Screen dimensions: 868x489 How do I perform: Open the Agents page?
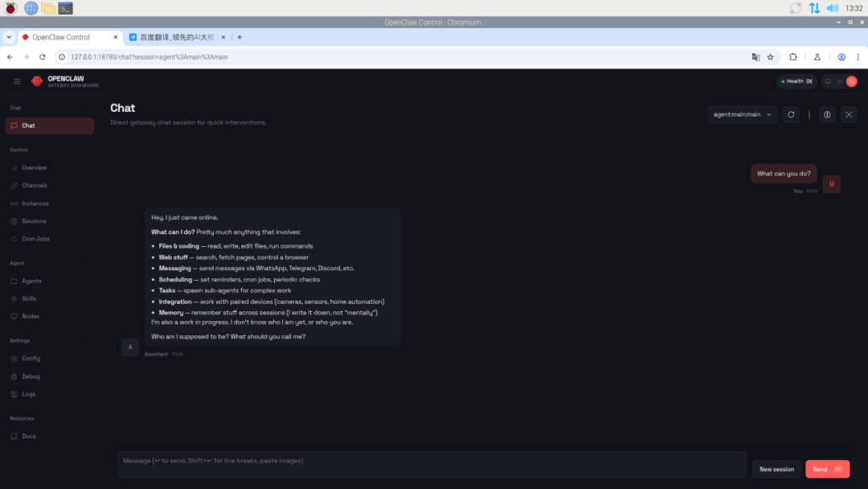coord(50,281)
